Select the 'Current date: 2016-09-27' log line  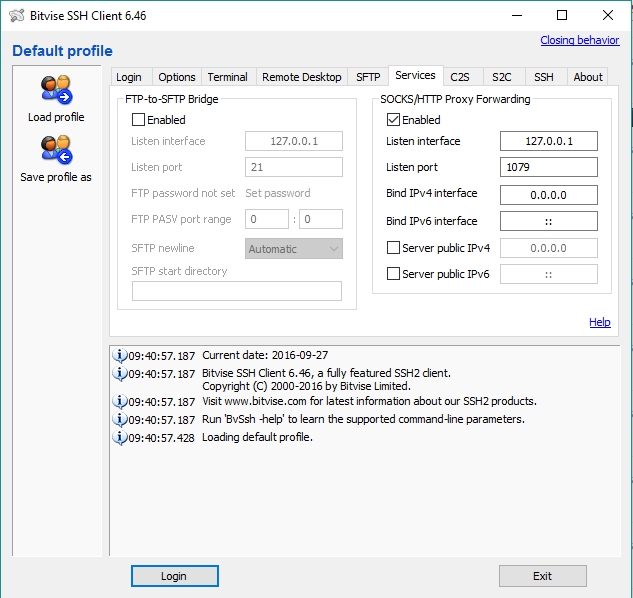(265, 355)
